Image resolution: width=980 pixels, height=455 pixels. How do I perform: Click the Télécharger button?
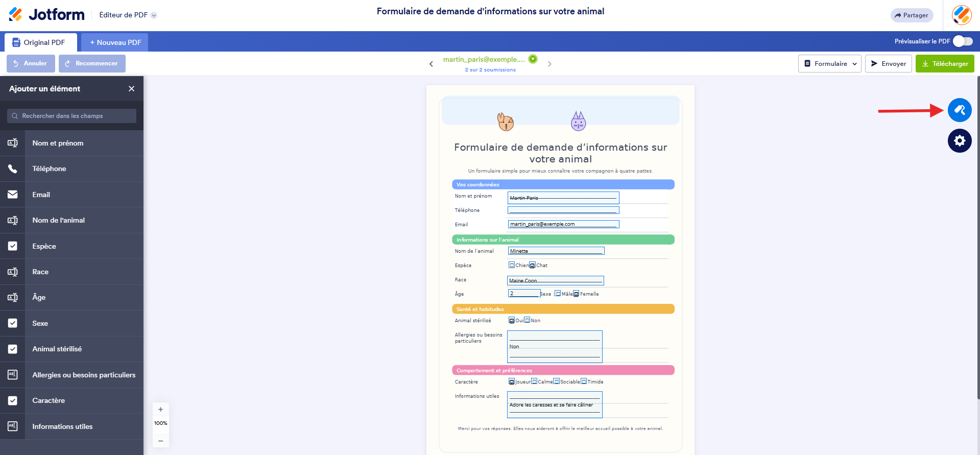click(945, 63)
